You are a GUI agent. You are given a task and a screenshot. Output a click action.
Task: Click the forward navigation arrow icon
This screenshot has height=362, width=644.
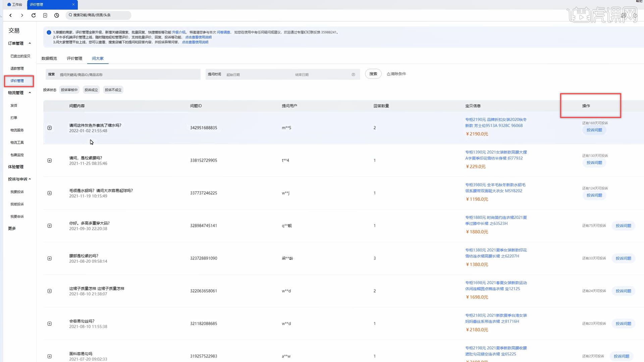pos(22,15)
